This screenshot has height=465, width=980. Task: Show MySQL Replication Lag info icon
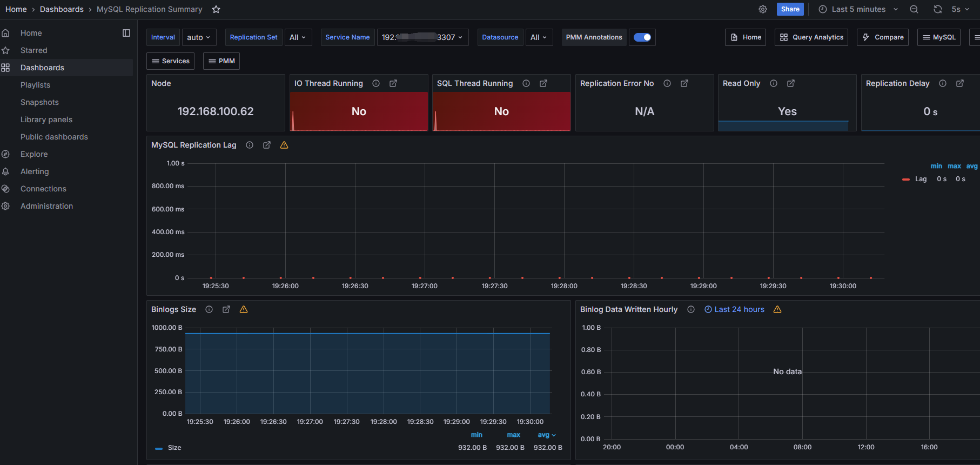point(250,145)
